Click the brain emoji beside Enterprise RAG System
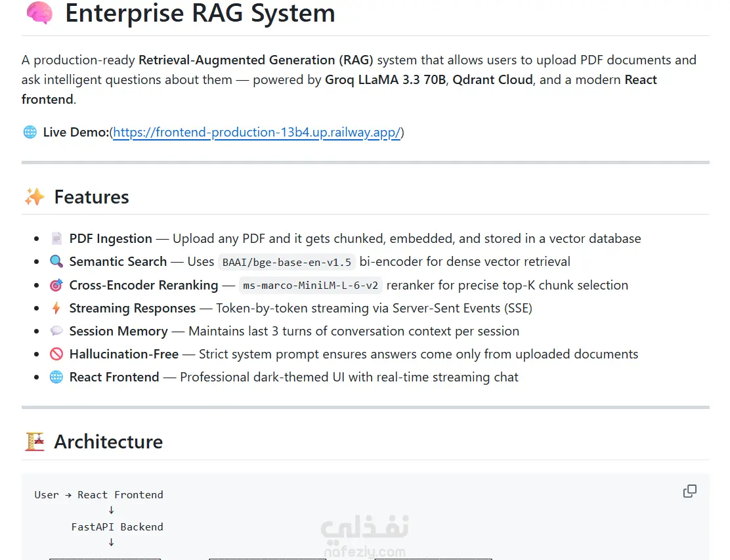The height and width of the screenshot is (560, 730). [39, 13]
